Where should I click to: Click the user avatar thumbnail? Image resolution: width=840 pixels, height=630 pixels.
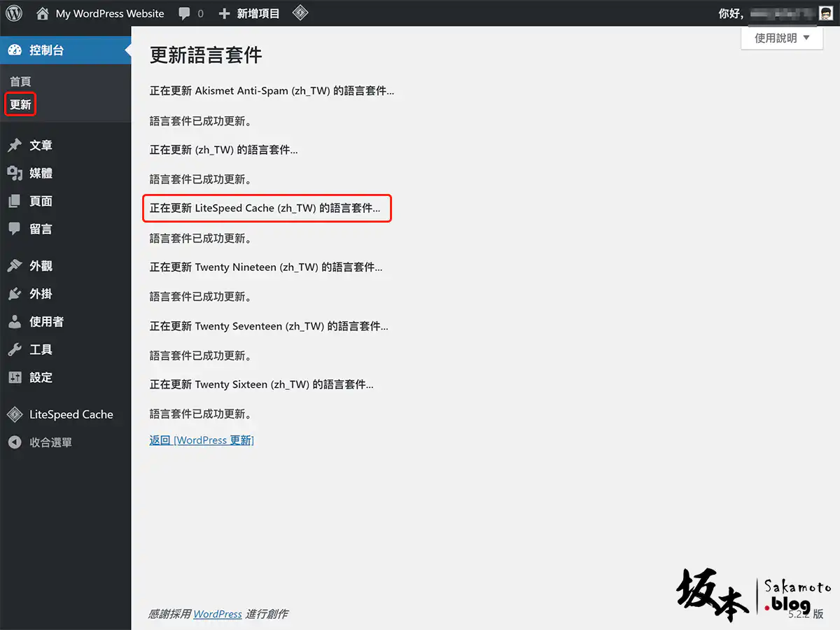click(x=826, y=13)
